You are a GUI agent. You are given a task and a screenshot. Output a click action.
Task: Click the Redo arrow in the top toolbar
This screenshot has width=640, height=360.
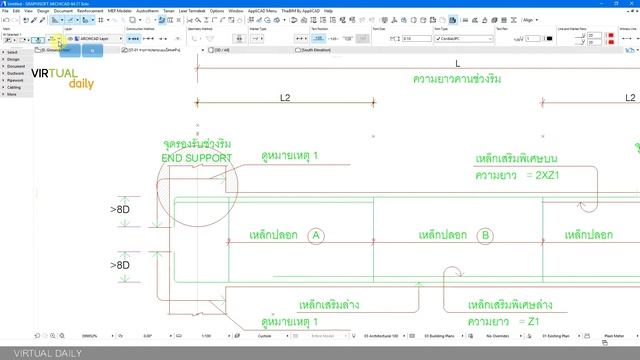pos(15,20)
